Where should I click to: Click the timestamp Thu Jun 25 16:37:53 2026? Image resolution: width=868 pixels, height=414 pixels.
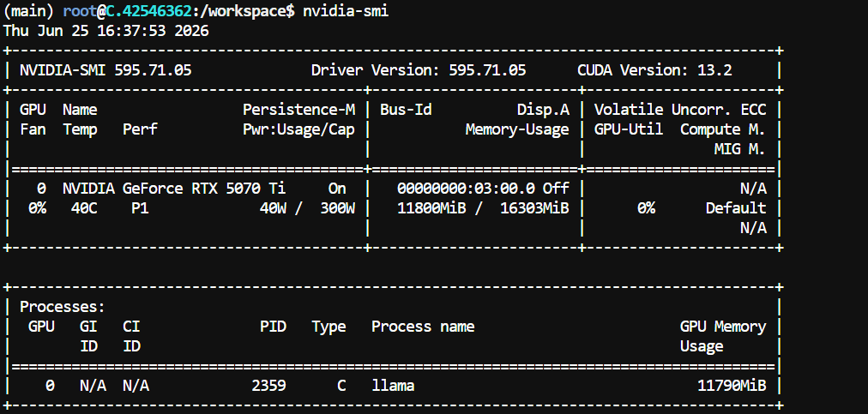106,31
